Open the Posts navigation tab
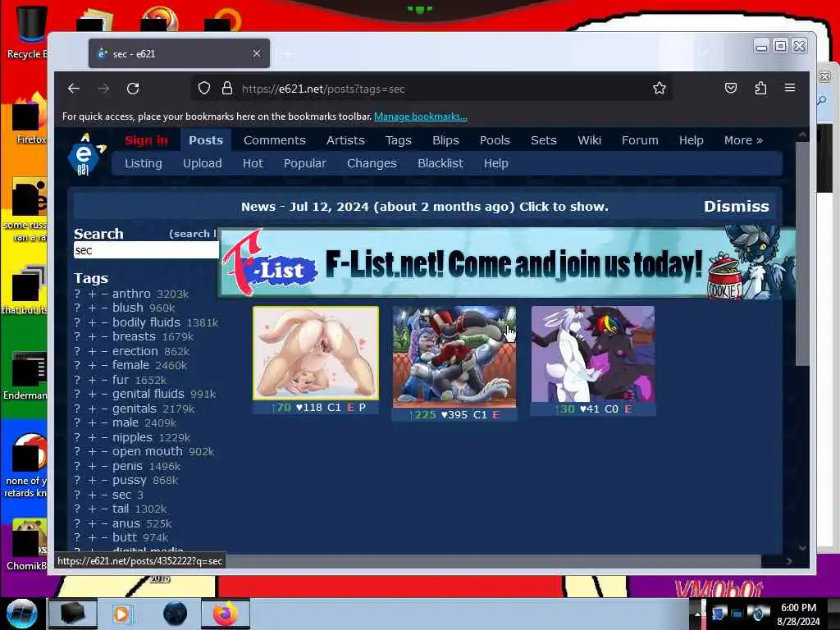 pos(206,140)
